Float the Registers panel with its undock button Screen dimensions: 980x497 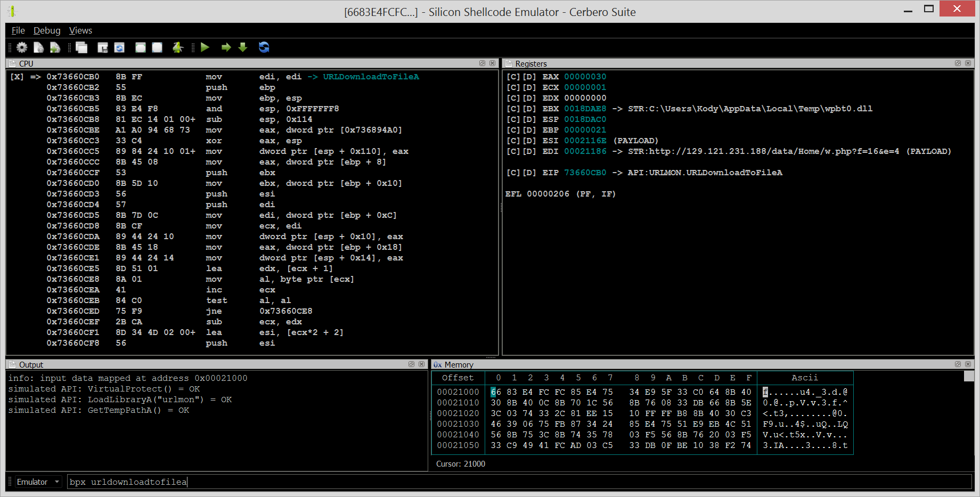tap(958, 63)
